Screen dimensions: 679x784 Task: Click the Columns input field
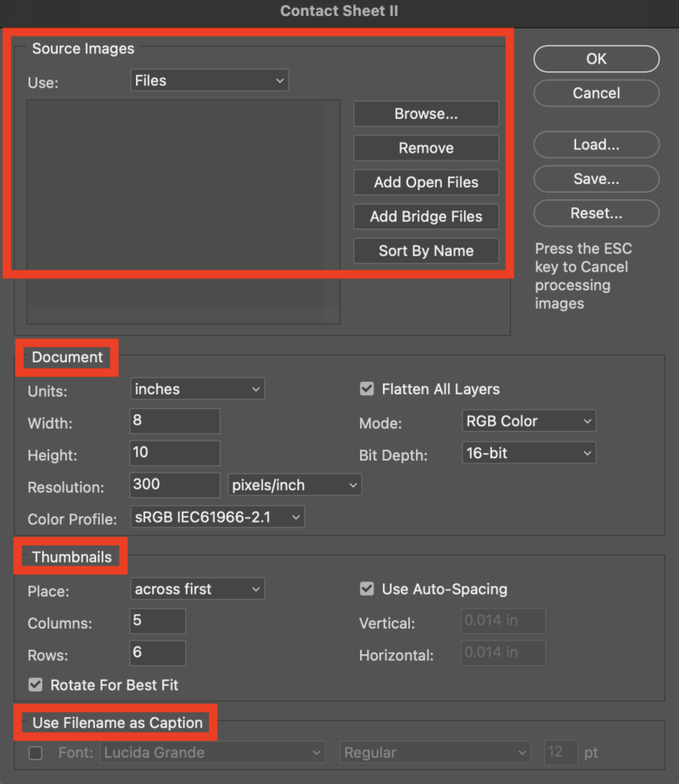tap(158, 621)
